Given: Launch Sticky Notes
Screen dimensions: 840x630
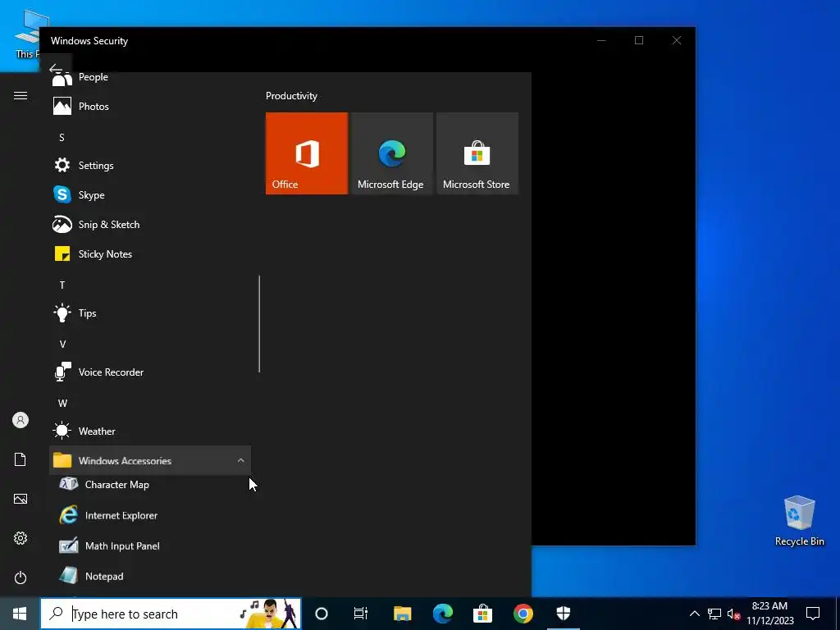Looking at the screenshot, I should 150,253.
